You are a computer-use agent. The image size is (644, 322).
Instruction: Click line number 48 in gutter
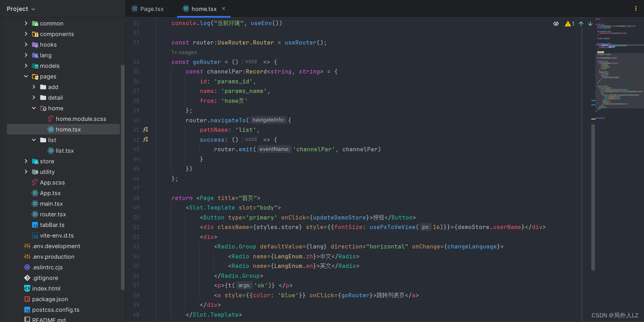pos(136,198)
